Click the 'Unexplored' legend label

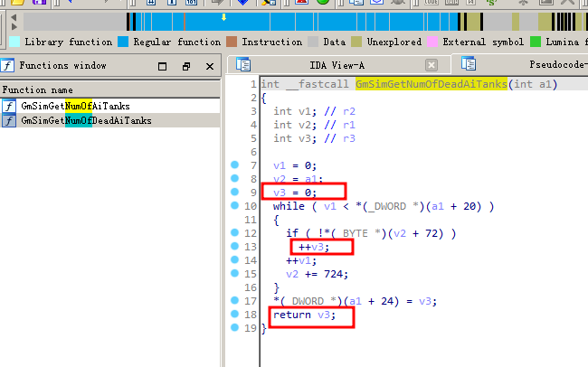pos(394,42)
